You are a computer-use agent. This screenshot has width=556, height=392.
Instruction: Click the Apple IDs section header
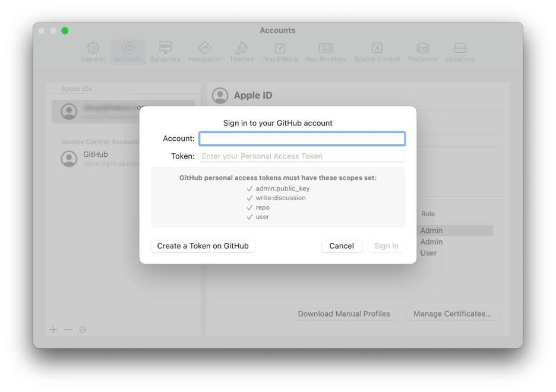click(x=77, y=88)
